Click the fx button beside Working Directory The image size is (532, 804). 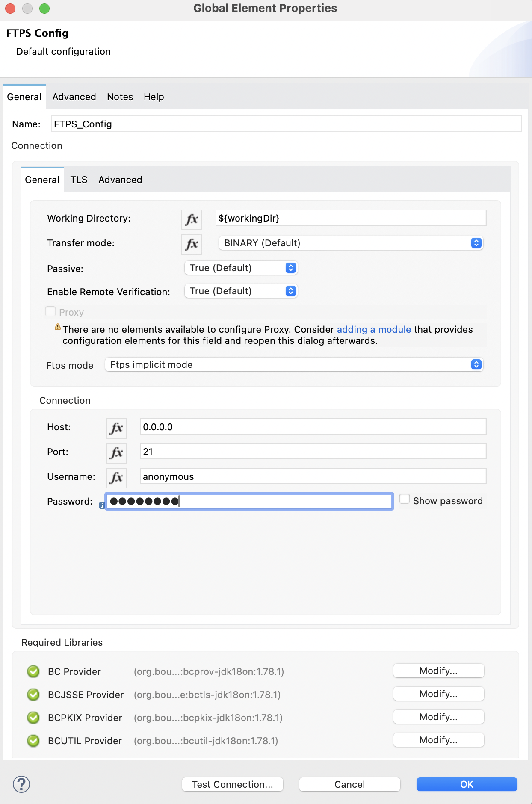tap(192, 219)
